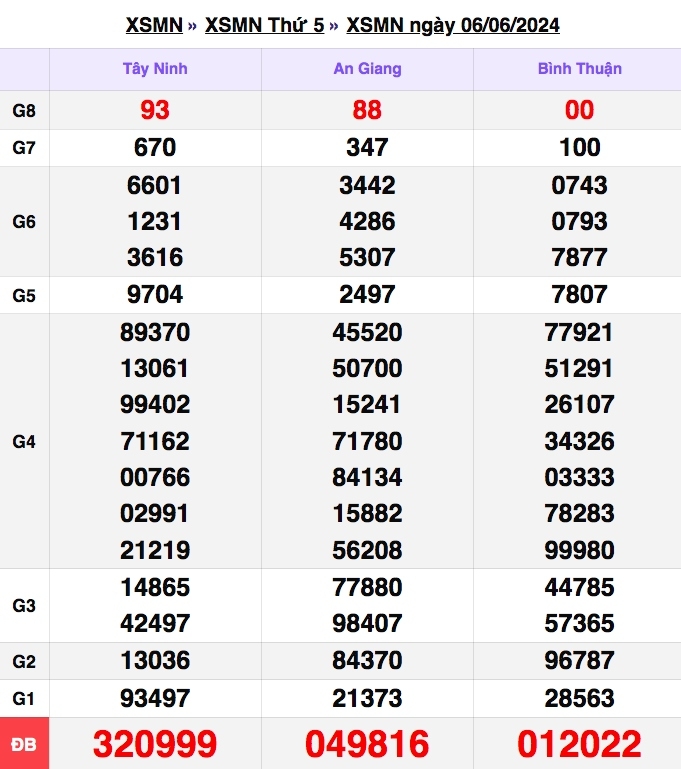
Task: Click the G6 row label
Action: tap(24, 222)
